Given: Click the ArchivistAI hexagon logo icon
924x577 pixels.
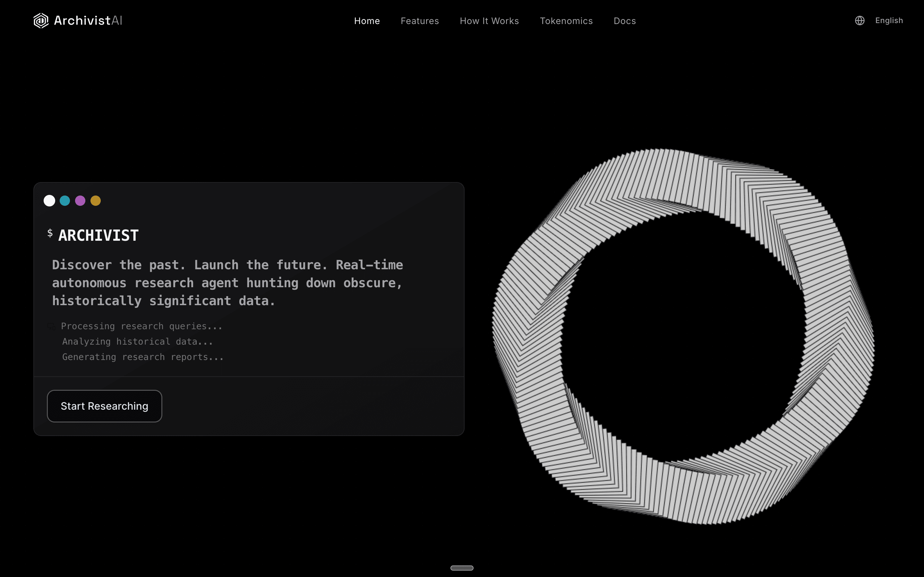Looking at the screenshot, I should coord(41,21).
